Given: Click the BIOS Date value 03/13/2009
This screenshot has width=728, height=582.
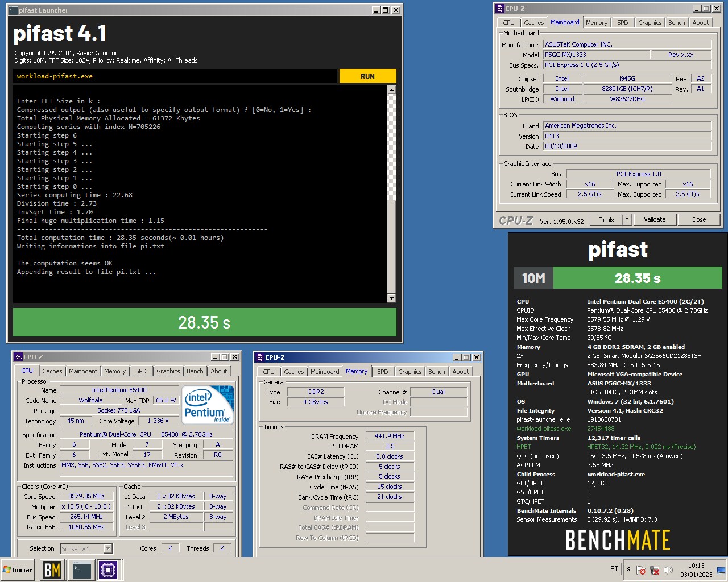Looking at the screenshot, I should pos(627,146).
